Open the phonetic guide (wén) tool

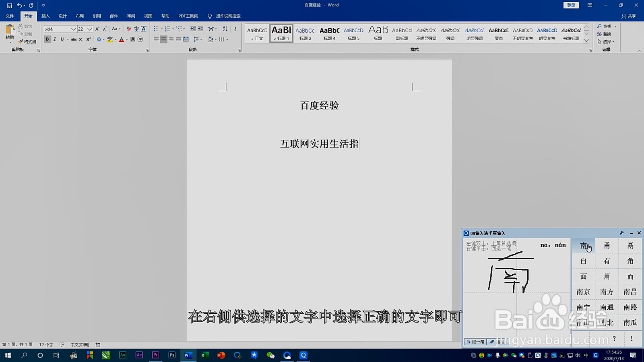(x=136, y=29)
